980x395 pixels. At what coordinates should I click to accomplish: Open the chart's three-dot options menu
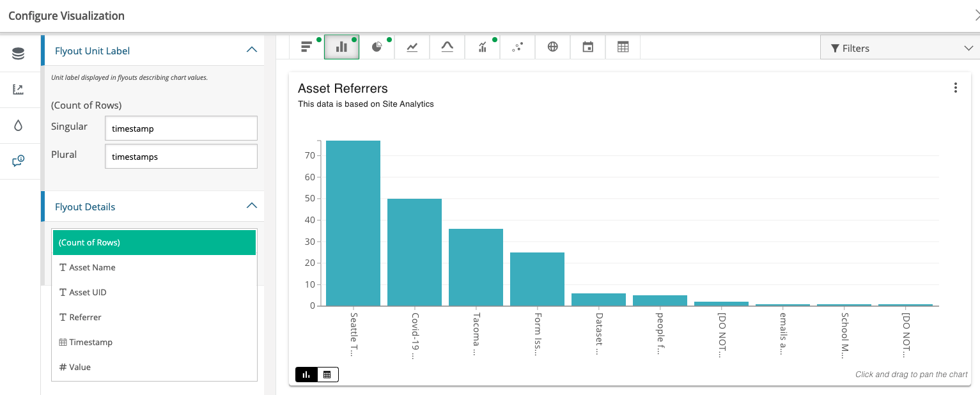(955, 88)
